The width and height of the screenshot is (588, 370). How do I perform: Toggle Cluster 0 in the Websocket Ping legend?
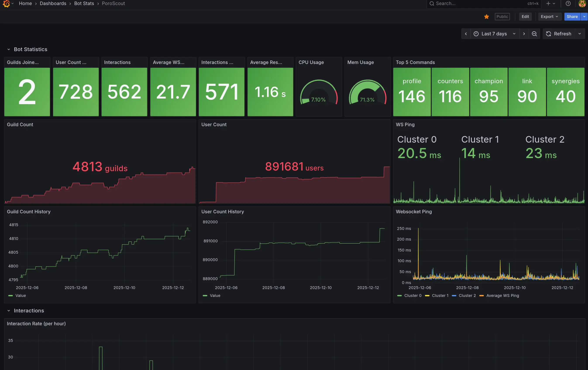pos(413,296)
